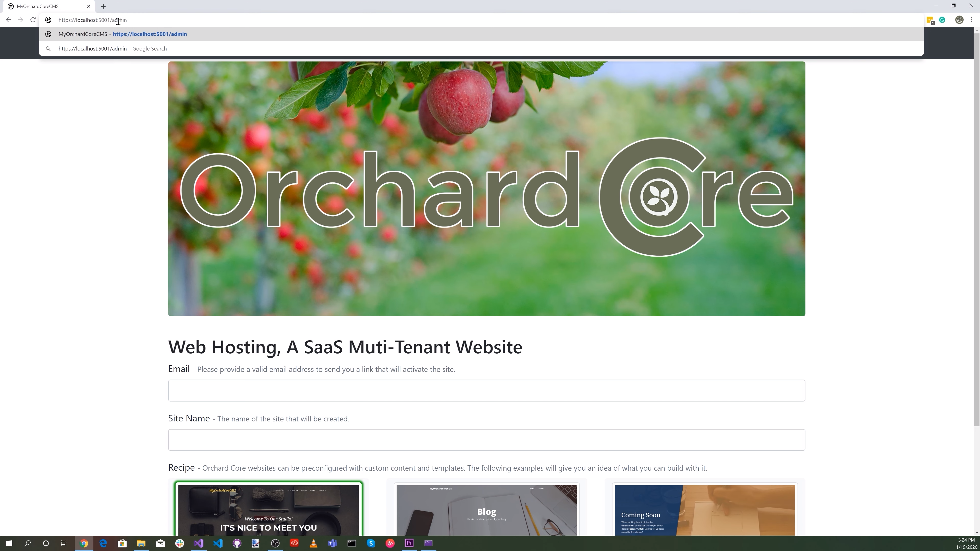Focus the Email input field
The height and width of the screenshot is (551, 980).
coord(487,390)
